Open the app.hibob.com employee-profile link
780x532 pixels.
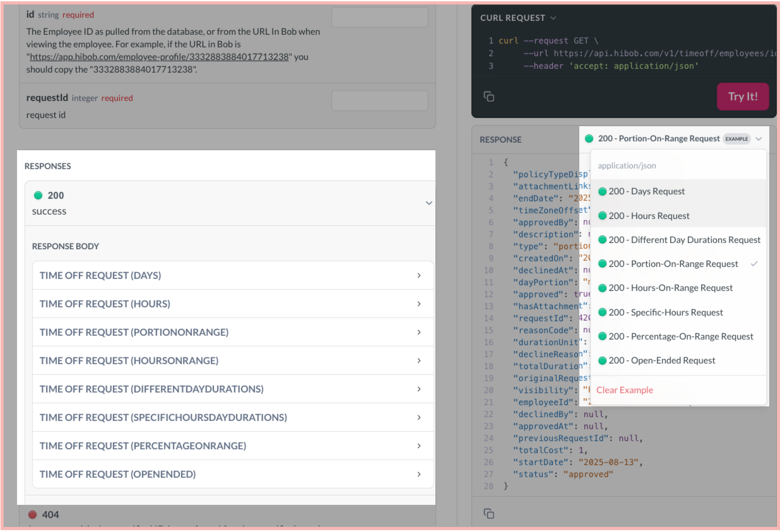click(159, 57)
